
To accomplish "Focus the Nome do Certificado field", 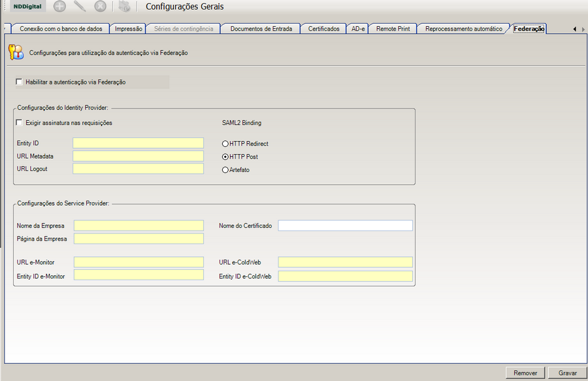I will click(345, 225).
